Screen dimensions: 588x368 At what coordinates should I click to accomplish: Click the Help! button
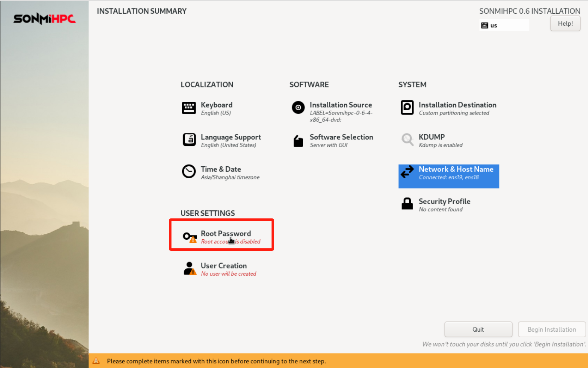click(x=565, y=24)
